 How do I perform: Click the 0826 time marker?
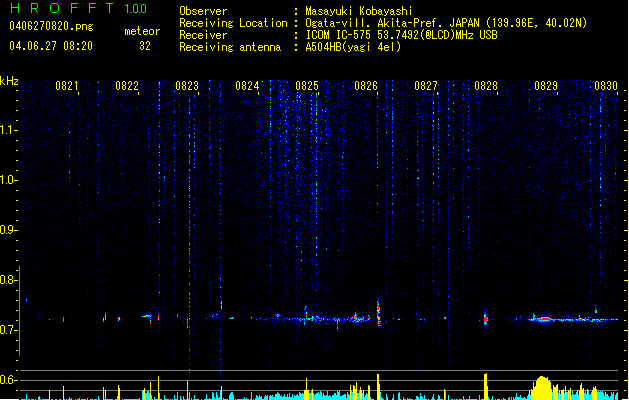tap(366, 86)
